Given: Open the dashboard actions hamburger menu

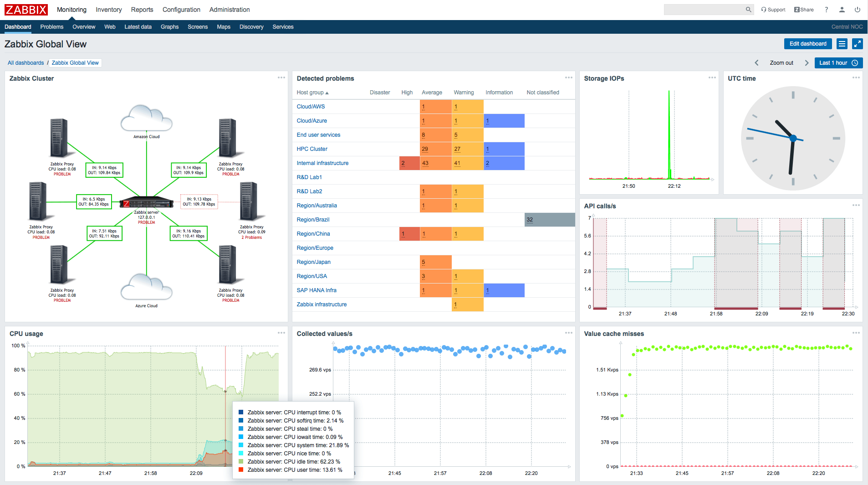Looking at the screenshot, I should [842, 44].
